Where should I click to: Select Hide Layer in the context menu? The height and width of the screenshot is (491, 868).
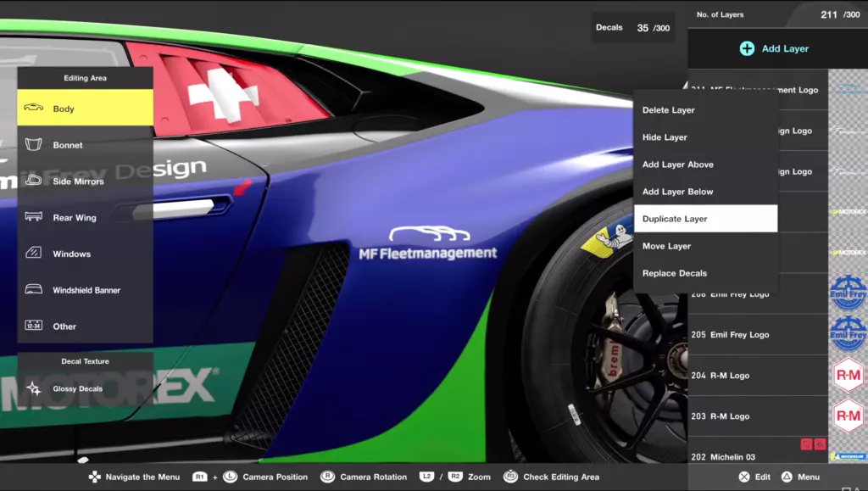pos(706,137)
